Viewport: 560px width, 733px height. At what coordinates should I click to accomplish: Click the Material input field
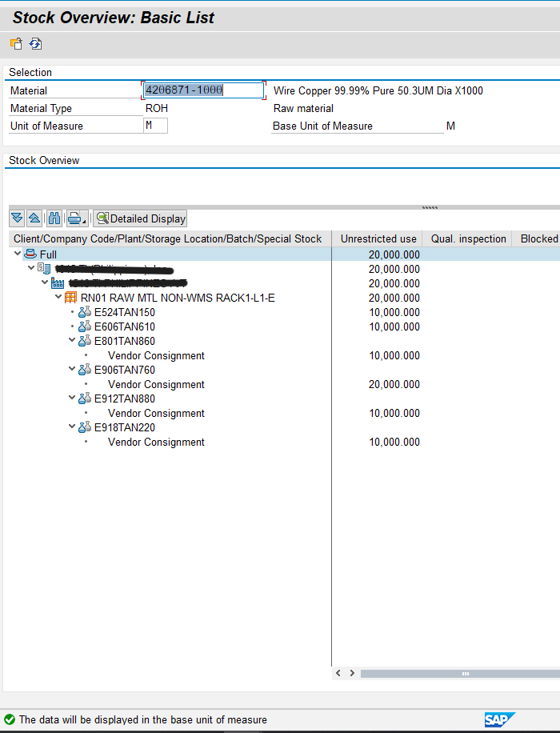203,90
